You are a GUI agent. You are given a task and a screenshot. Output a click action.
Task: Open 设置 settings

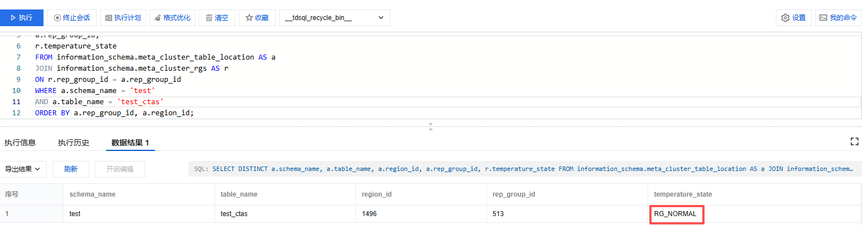(x=793, y=18)
